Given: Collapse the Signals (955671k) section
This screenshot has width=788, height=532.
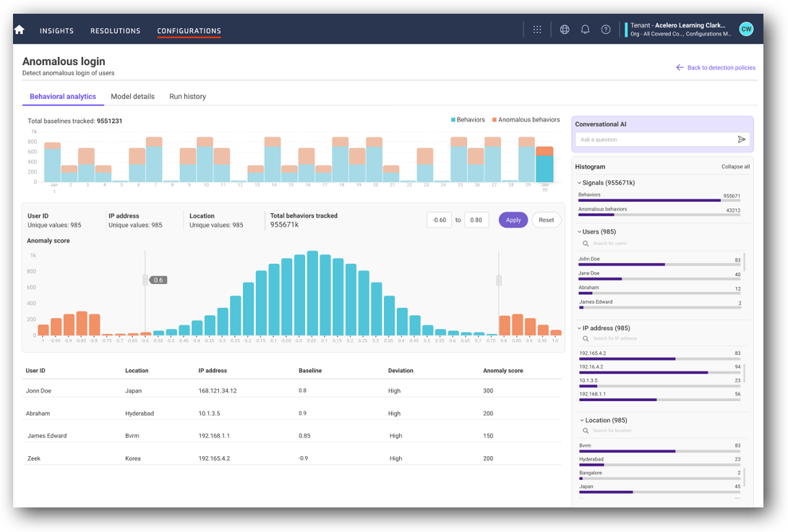Looking at the screenshot, I should (x=577, y=183).
